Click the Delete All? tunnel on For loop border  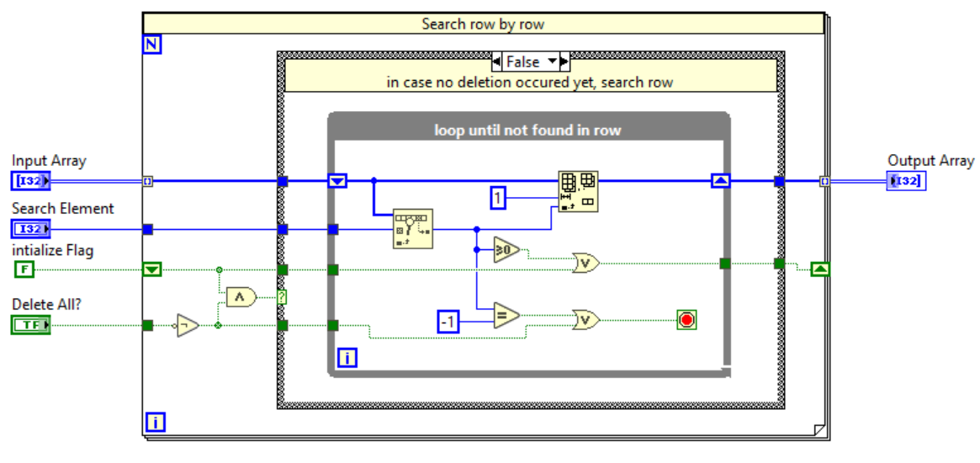tap(147, 325)
